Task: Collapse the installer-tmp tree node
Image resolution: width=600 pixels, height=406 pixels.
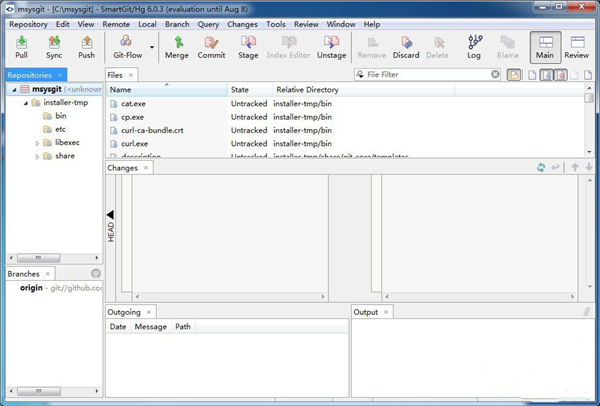Action: 24,103
